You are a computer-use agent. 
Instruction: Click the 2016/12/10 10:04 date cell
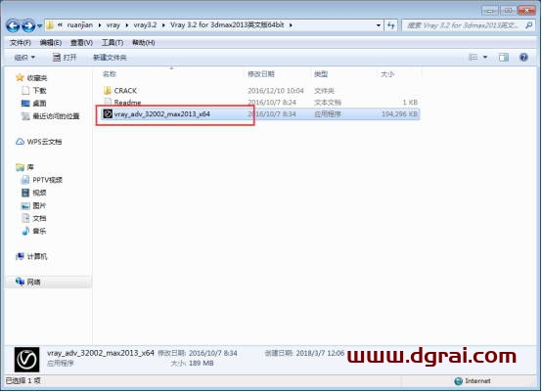click(x=276, y=91)
